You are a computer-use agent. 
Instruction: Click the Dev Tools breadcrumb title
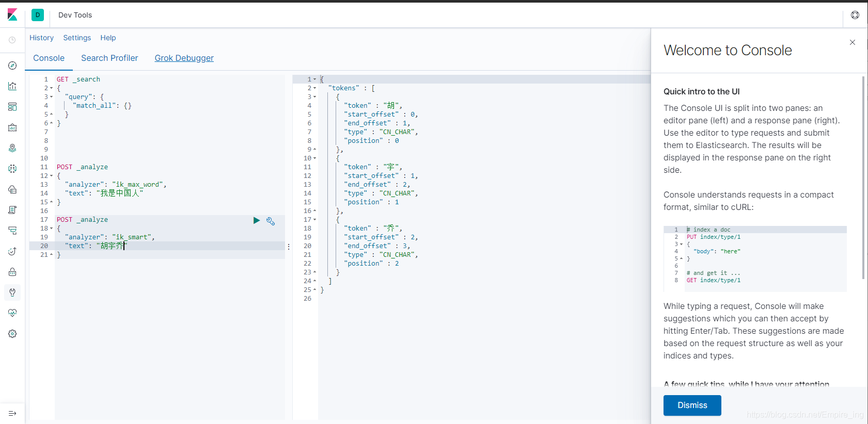(x=75, y=15)
